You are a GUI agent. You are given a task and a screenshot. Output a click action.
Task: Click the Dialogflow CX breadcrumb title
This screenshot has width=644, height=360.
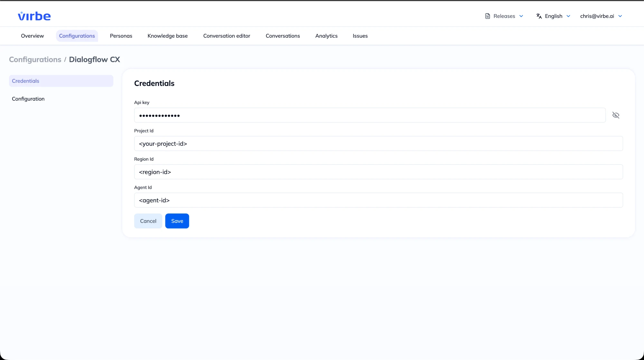94,60
